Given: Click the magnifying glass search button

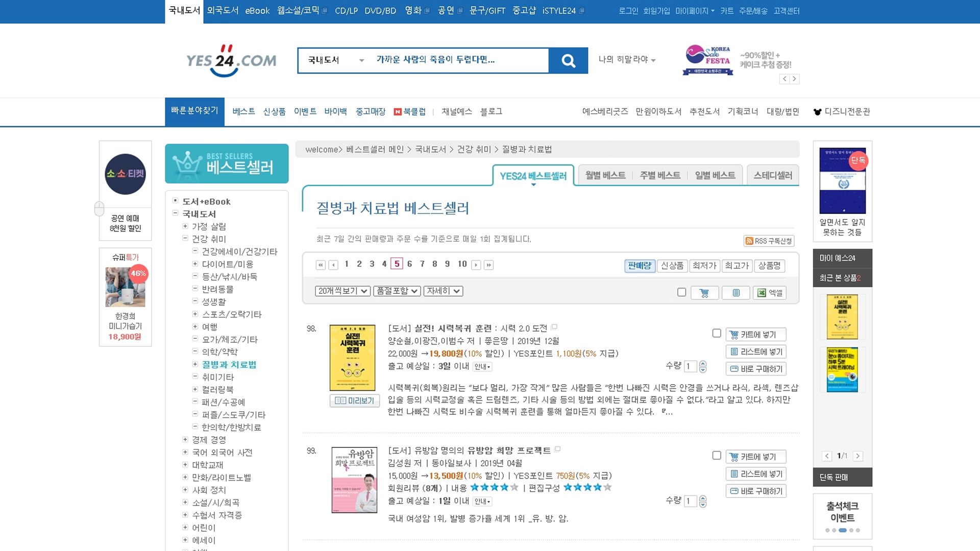Looking at the screenshot, I should (568, 61).
